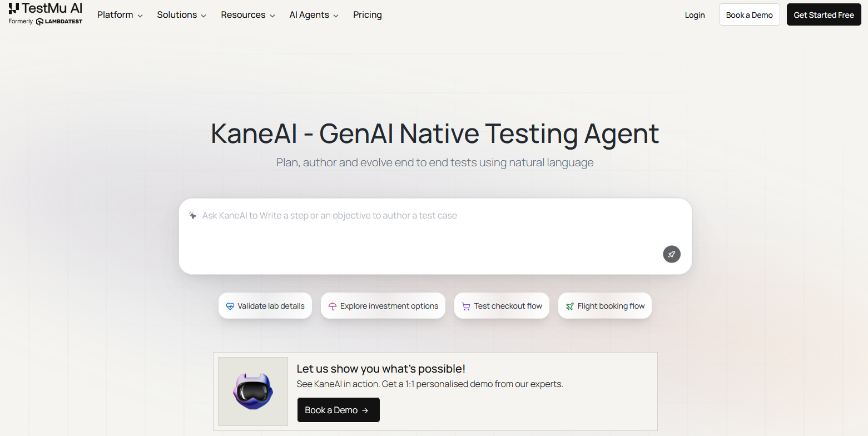
Task: Click the rocket send icon button
Action: click(x=671, y=254)
